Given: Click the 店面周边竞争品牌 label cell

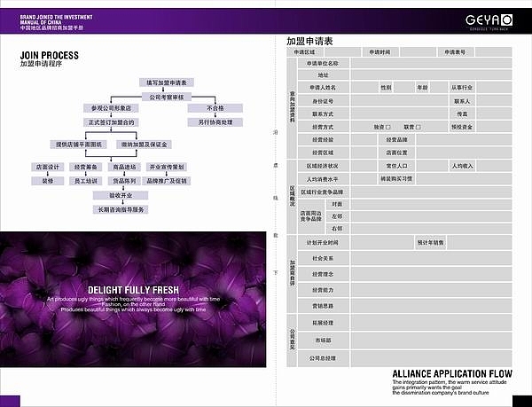Looking at the screenshot, I should tap(311, 216).
